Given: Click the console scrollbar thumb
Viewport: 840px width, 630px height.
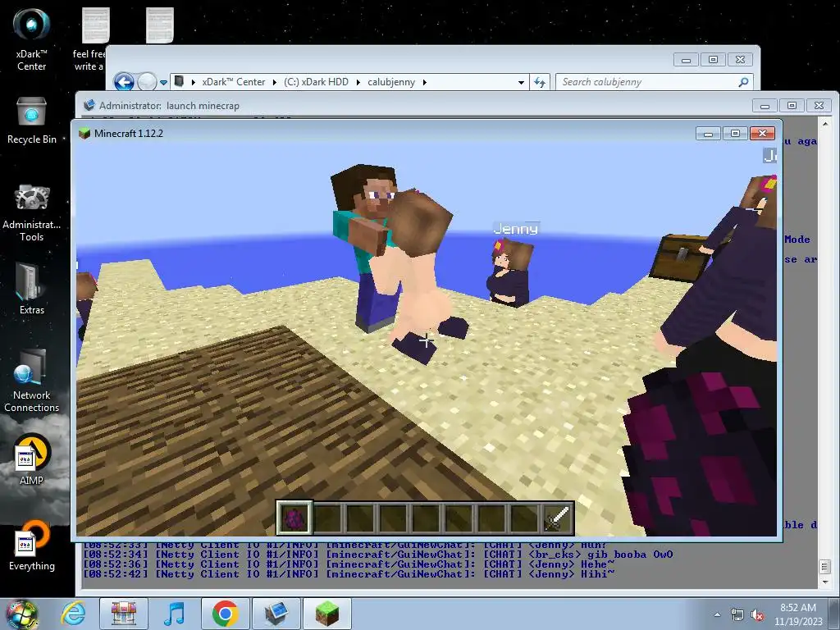Looking at the screenshot, I should pos(825,566).
